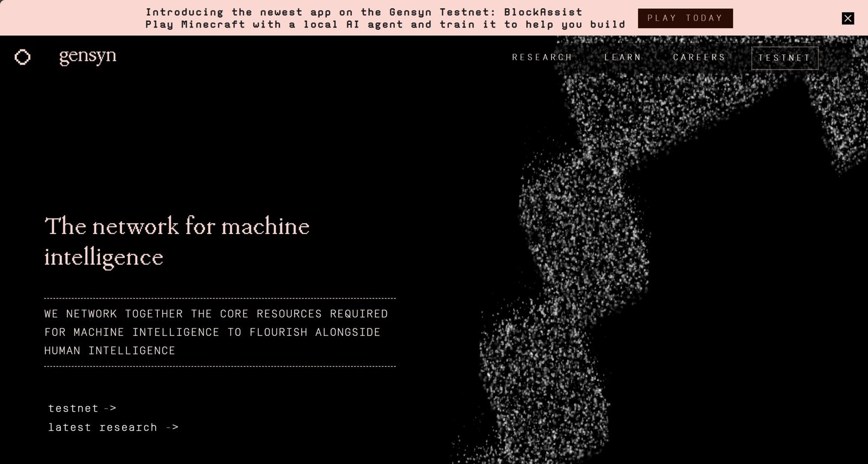Viewport: 868px width, 464px height.
Task: Open the gensyn wordmark home link
Action: click(x=87, y=56)
